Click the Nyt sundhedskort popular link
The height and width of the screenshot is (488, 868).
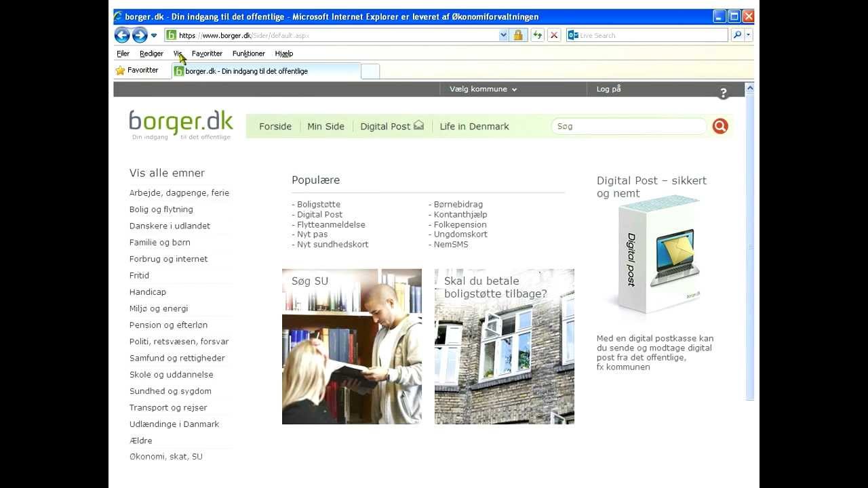tap(332, 245)
